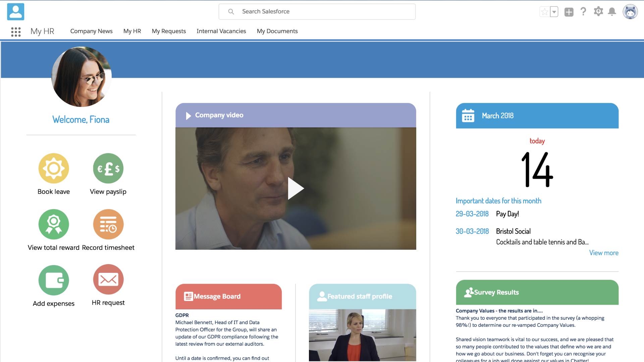Open the My Documents tab
The width and height of the screenshot is (644, 362).
(277, 31)
